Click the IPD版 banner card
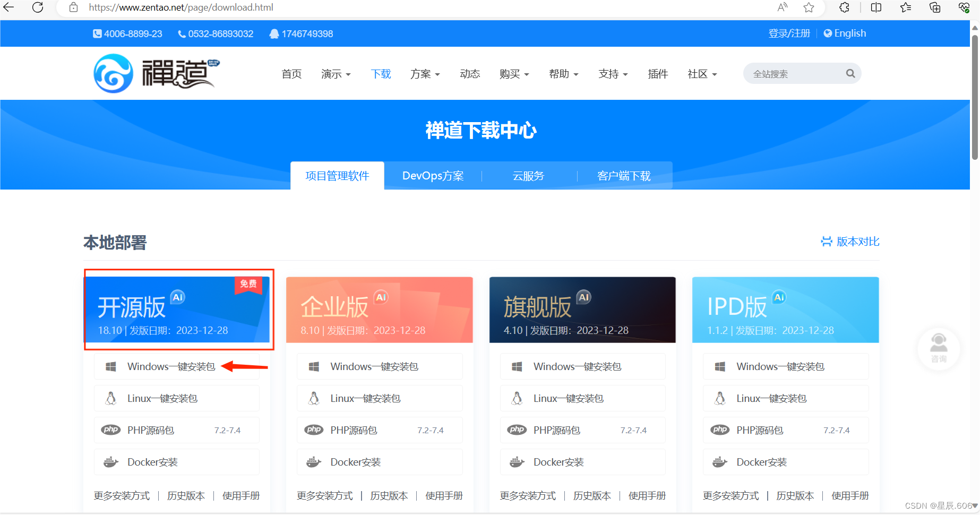 [x=786, y=310]
